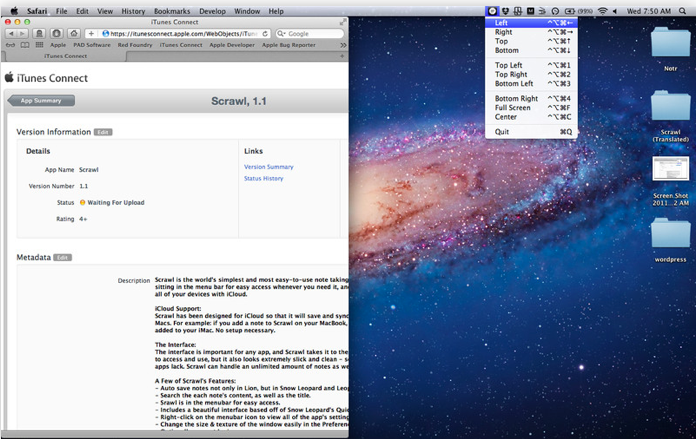Open the Status History link
The image size is (696, 439).
click(x=264, y=178)
